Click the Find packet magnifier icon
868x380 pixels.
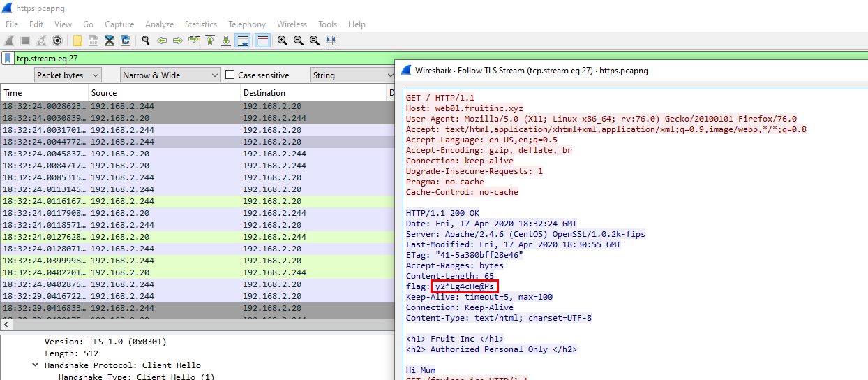point(145,41)
